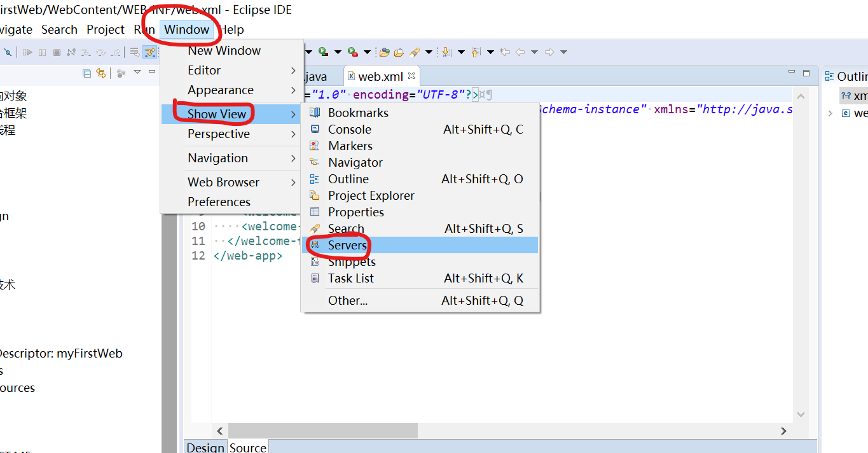Show the Task List view
Image resolution: width=868 pixels, height=453 pixels.
420,278
